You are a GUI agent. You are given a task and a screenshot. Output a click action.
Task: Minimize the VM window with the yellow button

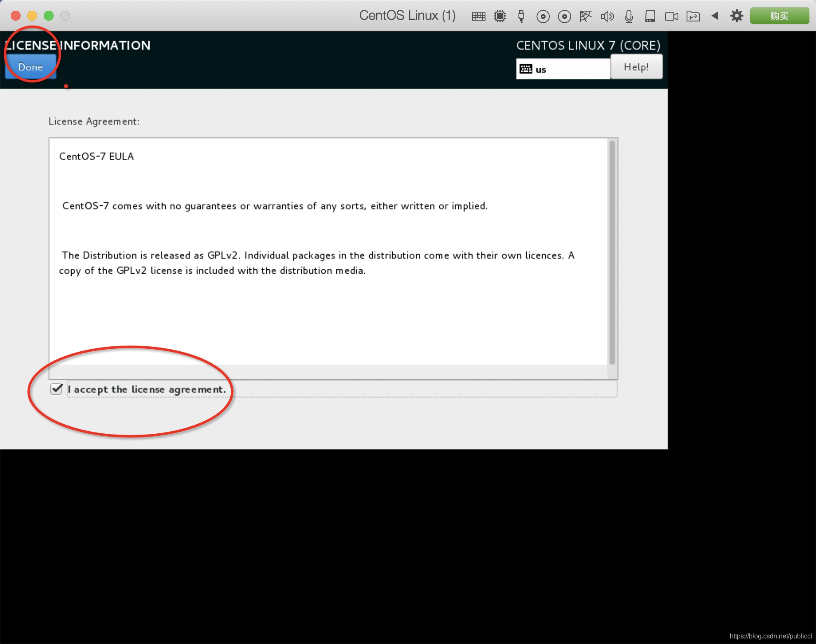coord(32,16)
